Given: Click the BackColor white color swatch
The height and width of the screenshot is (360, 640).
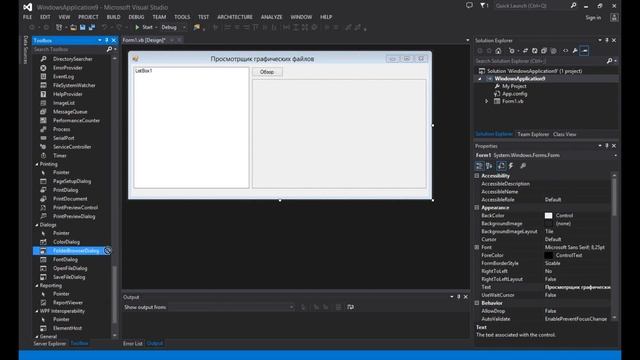Looking at the screenshot, I should [549, 216].
